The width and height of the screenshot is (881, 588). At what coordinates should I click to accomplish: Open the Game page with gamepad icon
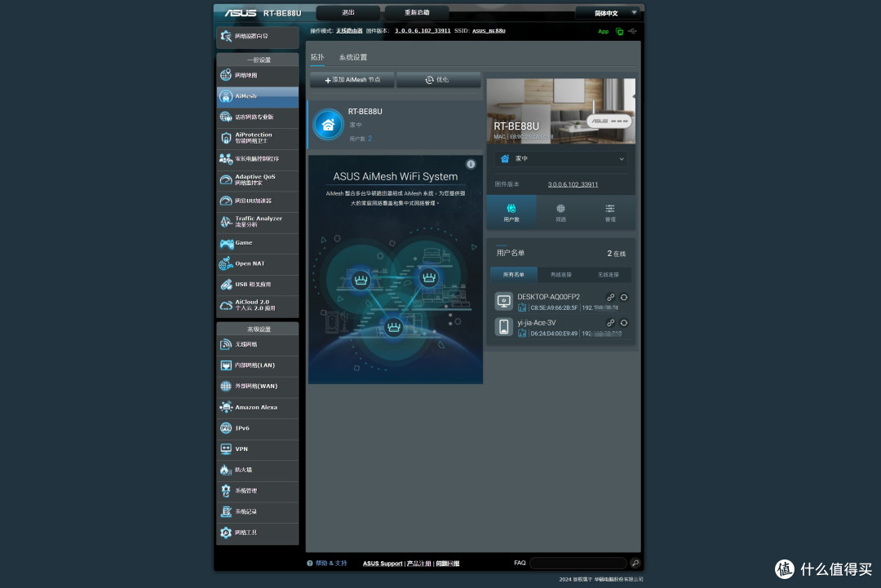point(257,243)
